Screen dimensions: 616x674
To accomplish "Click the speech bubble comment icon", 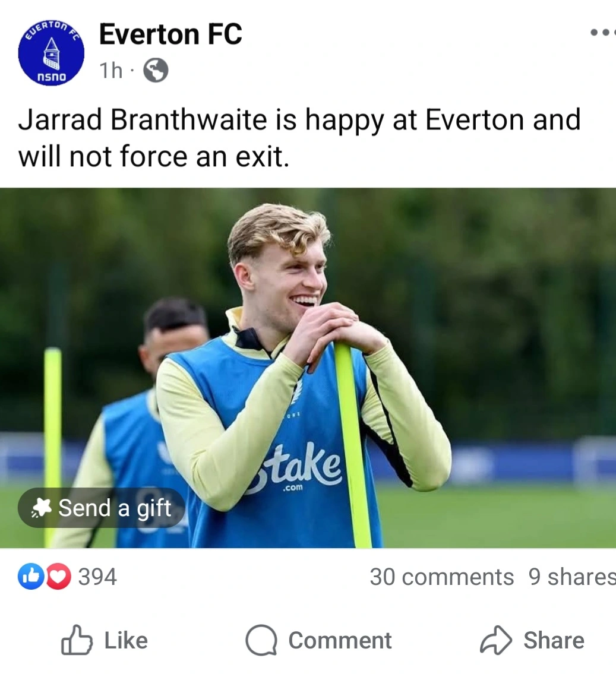I will pyautogui.click(x=261, y=640).
